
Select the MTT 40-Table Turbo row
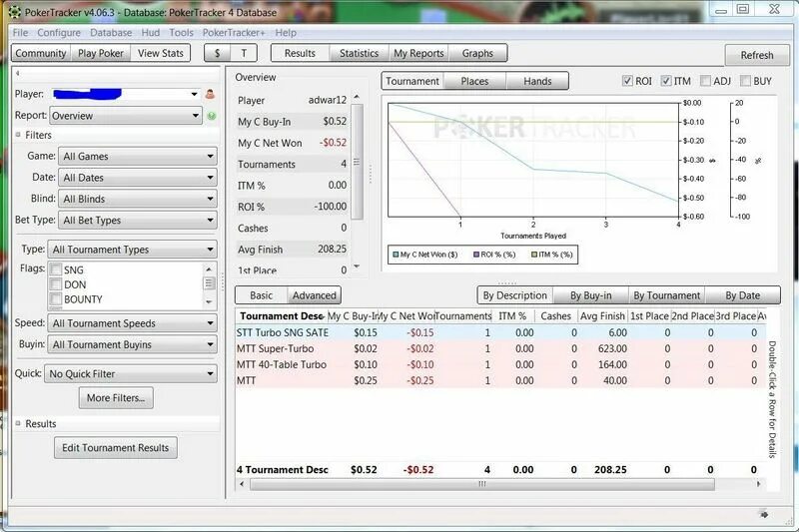point(500,364)
